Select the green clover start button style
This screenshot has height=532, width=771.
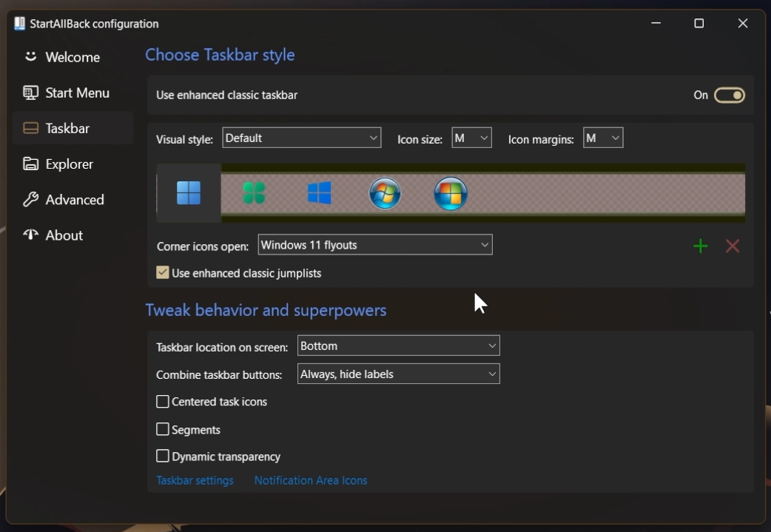[255, 192]
